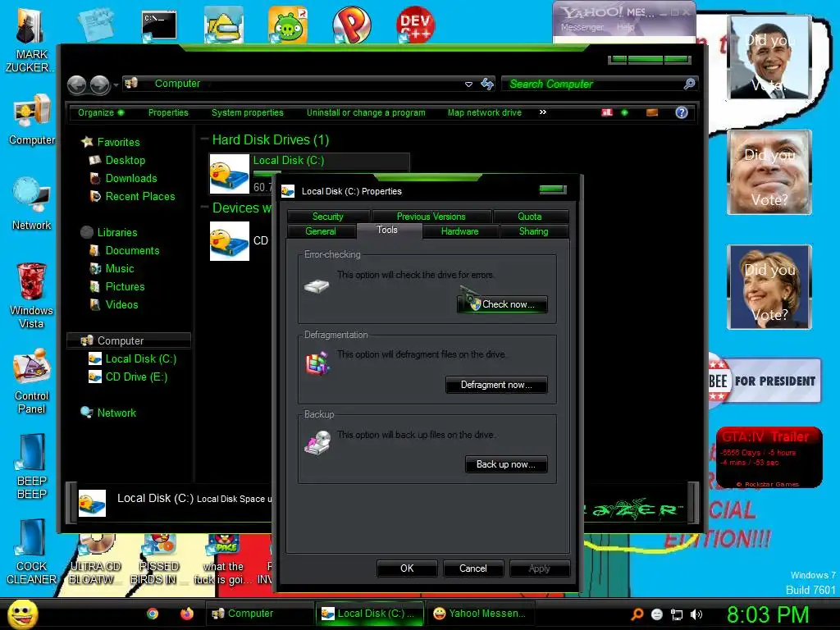Select Desktop under Favorites

125,160
